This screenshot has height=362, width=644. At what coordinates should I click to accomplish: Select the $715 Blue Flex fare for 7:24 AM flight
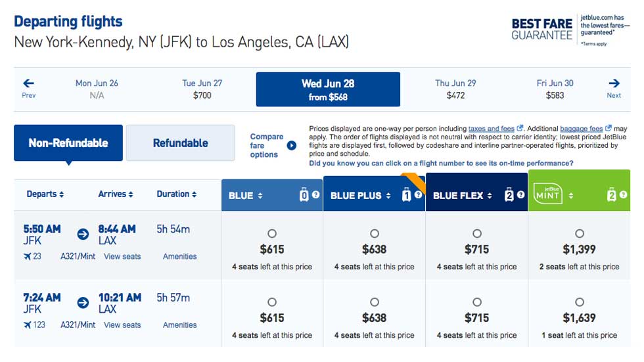(x=477, y=302)
